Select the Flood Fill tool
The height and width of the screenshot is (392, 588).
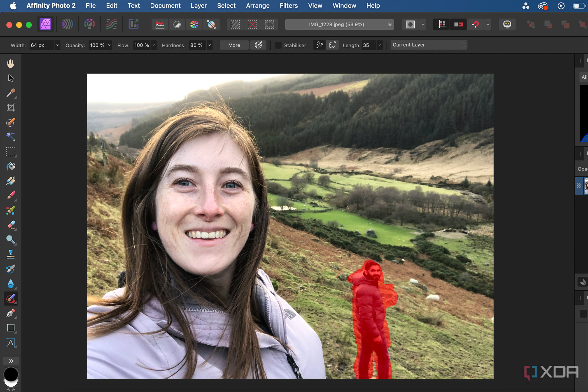click(11, 166)
